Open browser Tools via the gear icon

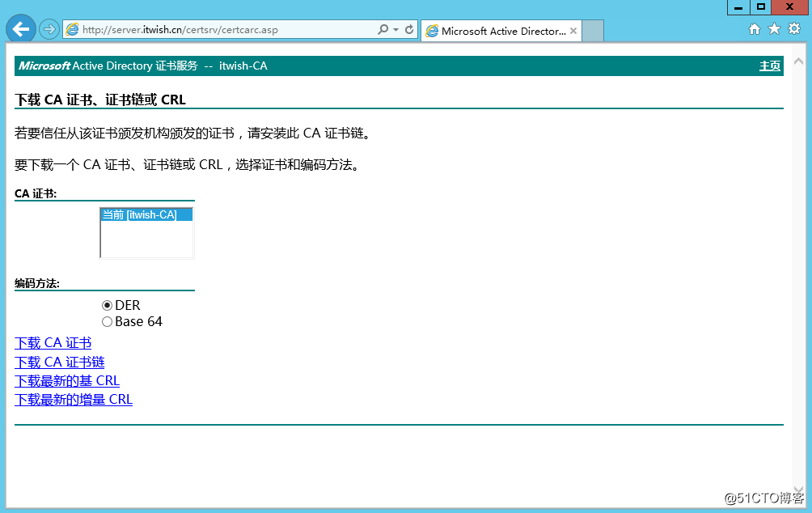tap(794, 28)
